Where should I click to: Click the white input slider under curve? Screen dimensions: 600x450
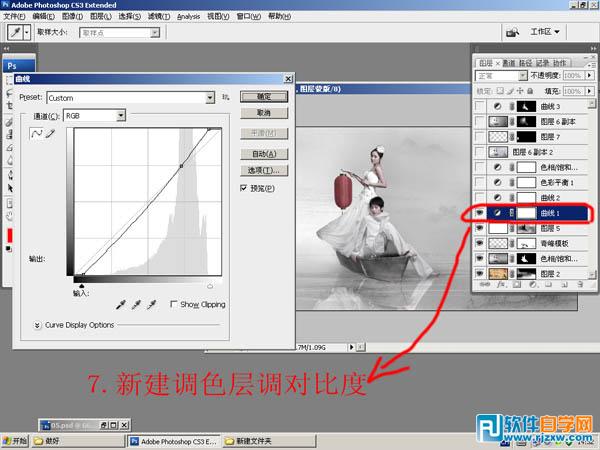point(210,286)
